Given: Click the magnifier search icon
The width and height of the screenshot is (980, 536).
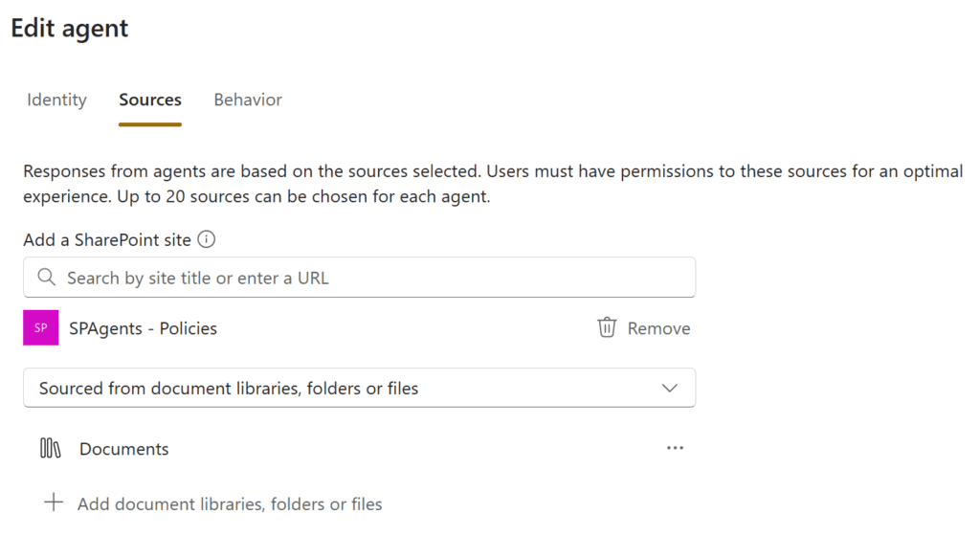Looking at the screenshot, I should [x=46, y=278].
